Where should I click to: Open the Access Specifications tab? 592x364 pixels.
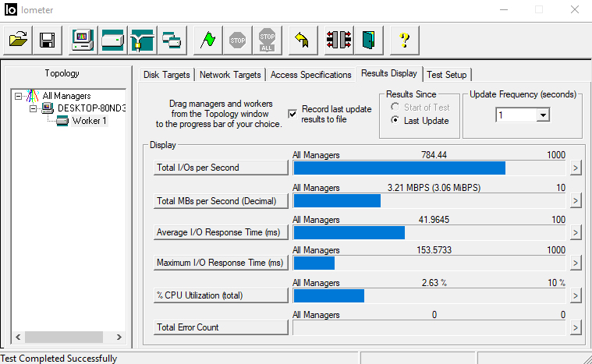click(310, 75)
